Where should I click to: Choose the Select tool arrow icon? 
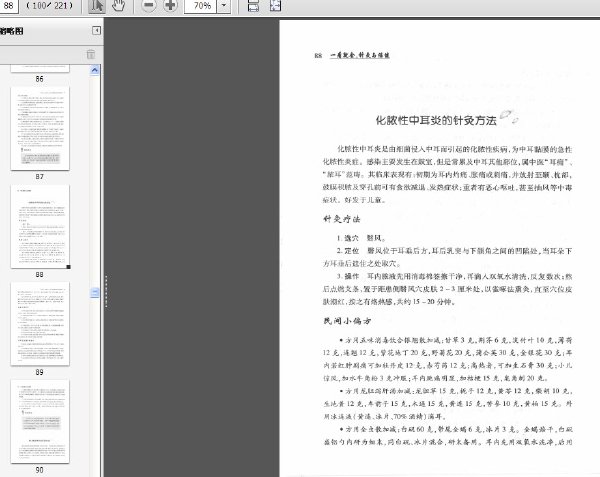97,6
